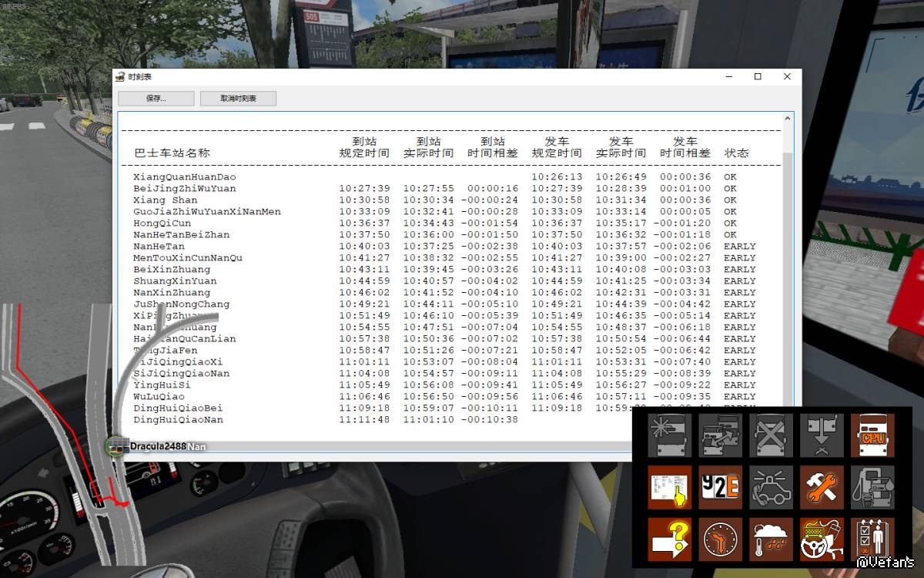
Task: Click the 92E route display icon
Action: (x=720, y=487)
